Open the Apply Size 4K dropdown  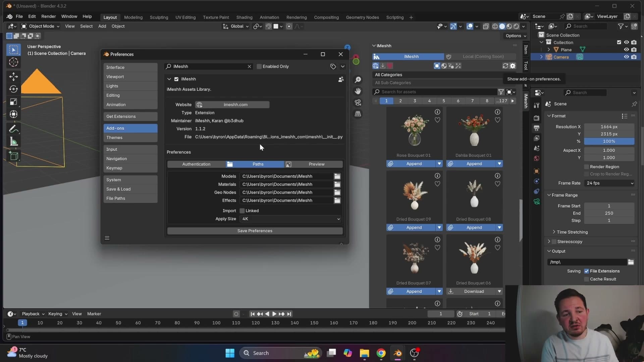290,219
